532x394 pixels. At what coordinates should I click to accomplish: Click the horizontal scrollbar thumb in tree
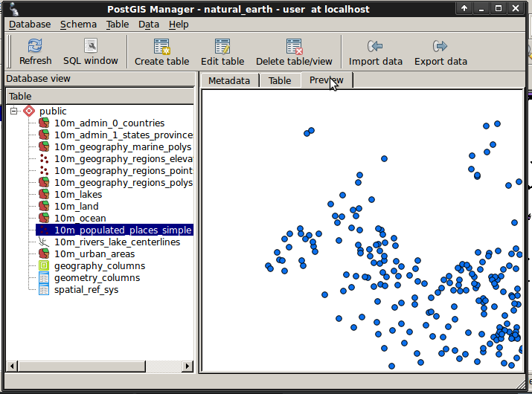[82, 366]
